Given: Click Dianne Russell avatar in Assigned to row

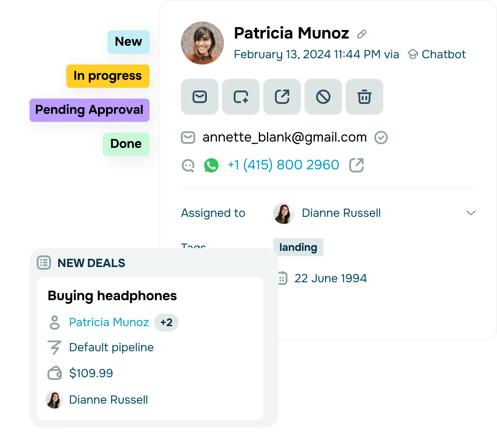Looking at the screenshot, I should click(x=284, y=213).
